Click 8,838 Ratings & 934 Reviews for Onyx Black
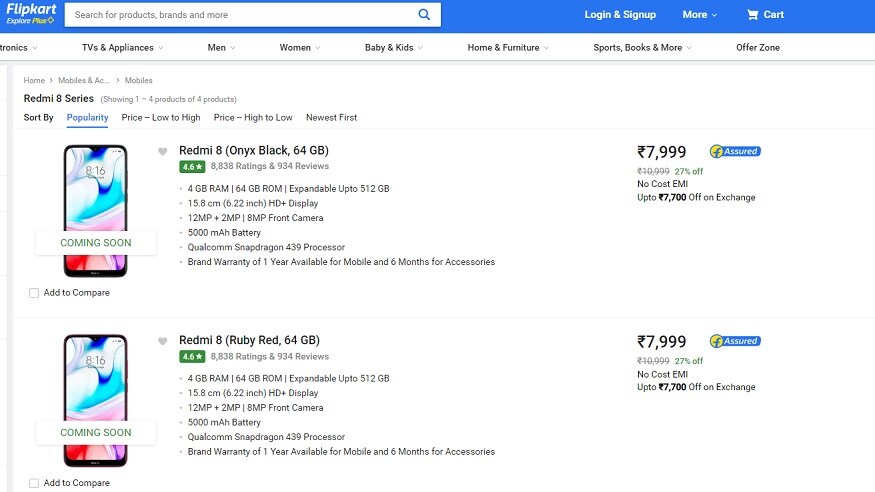This screenshot has width=875, height=492. point(270,166)
